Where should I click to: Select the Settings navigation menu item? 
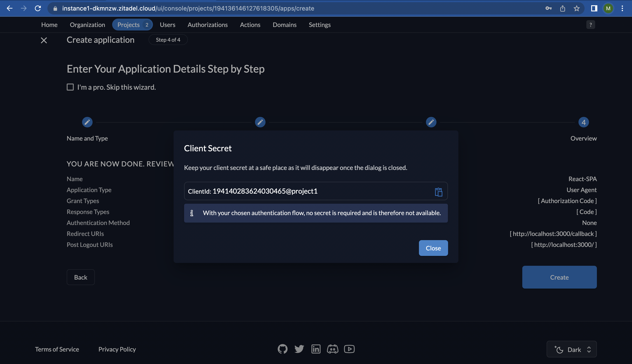pos(320,25)
